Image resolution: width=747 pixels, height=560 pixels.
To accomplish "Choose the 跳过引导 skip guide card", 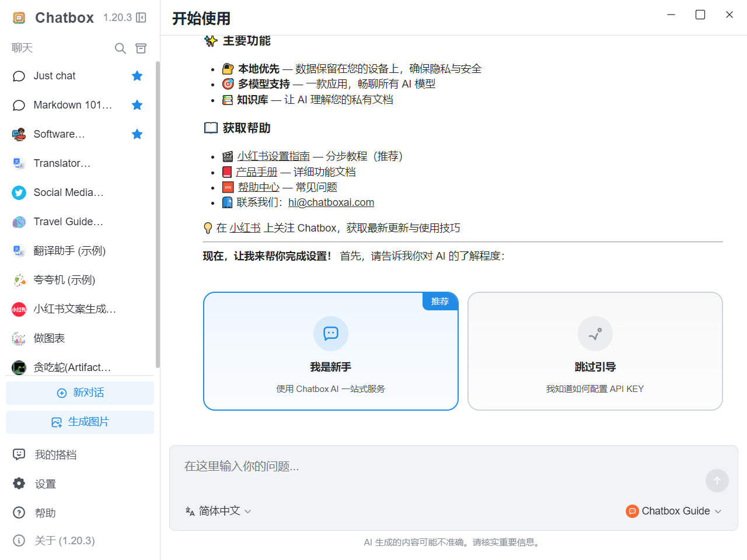I will click(x=595, y=351).
